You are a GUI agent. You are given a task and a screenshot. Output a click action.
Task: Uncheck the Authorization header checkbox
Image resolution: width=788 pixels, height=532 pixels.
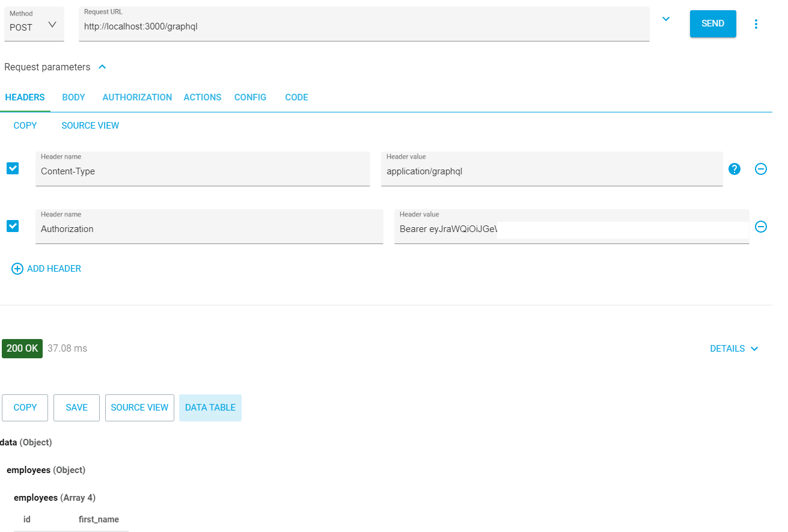13,226
